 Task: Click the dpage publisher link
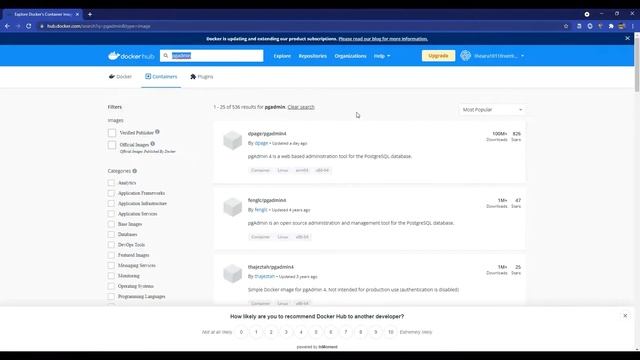(x=261, y=143)
